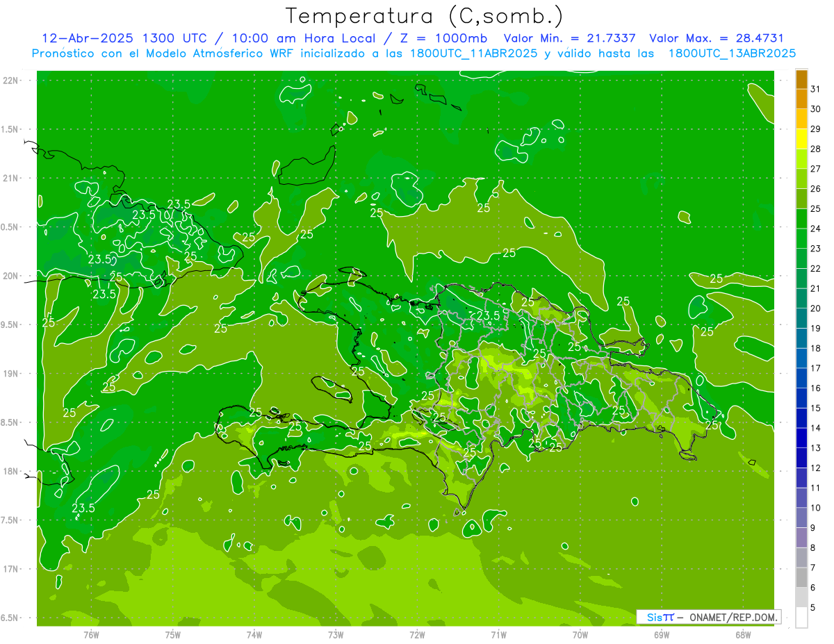Click the white bottom swatch below 5
Viewport: 834px width, 644px height.
801,618
